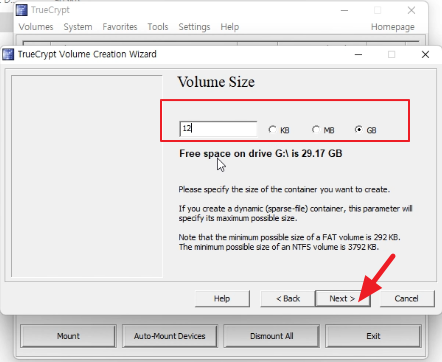
Task: Click the Dismount All button
Action: (271, 336)
